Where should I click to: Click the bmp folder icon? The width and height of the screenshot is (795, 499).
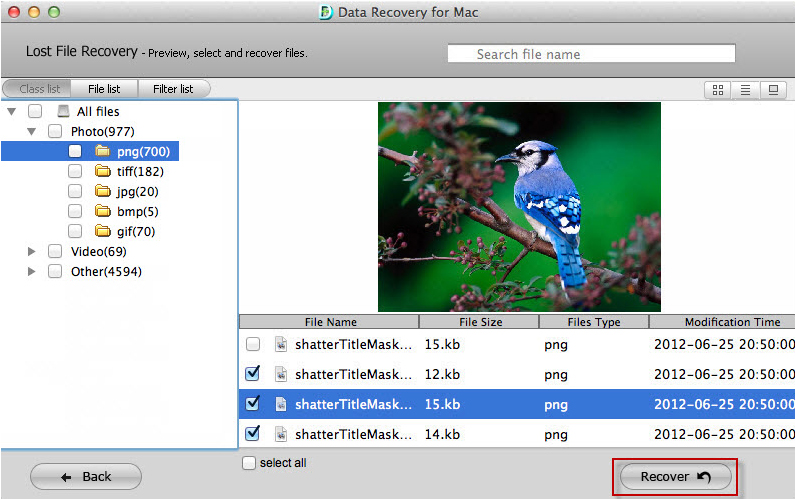(102, 211)
